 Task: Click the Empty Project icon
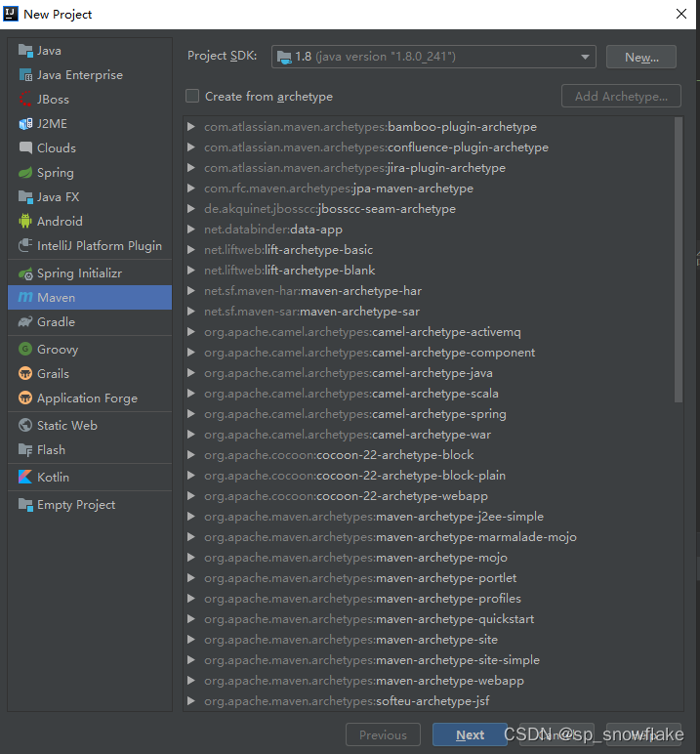pyautogui.click(x=25, y=504)
